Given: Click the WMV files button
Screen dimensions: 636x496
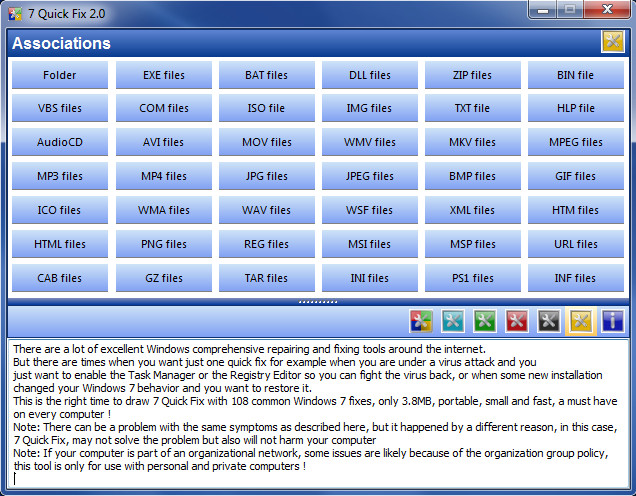Looking at the screenshot, I should click(x=370, y=142).
